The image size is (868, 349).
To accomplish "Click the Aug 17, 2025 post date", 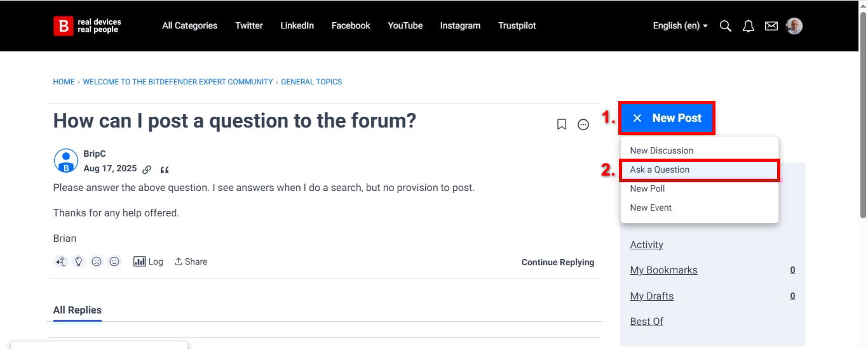I will point(110,169).
